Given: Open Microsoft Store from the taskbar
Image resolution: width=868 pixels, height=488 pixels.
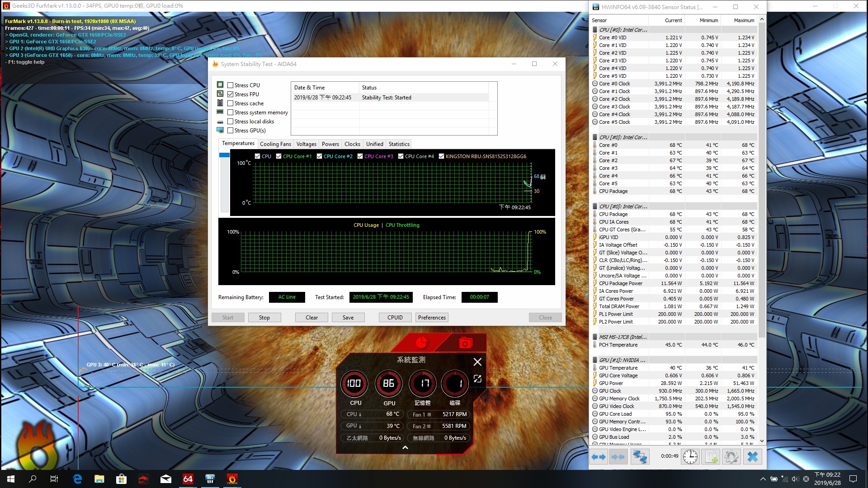Looking at the screenshot, I should click(121, 479).
